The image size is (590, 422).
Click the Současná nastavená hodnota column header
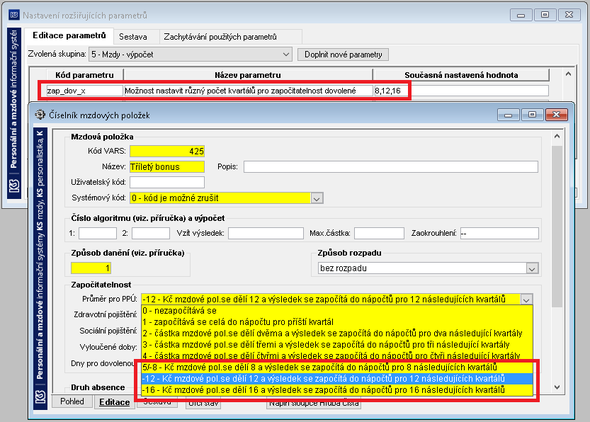coord(461,75)
